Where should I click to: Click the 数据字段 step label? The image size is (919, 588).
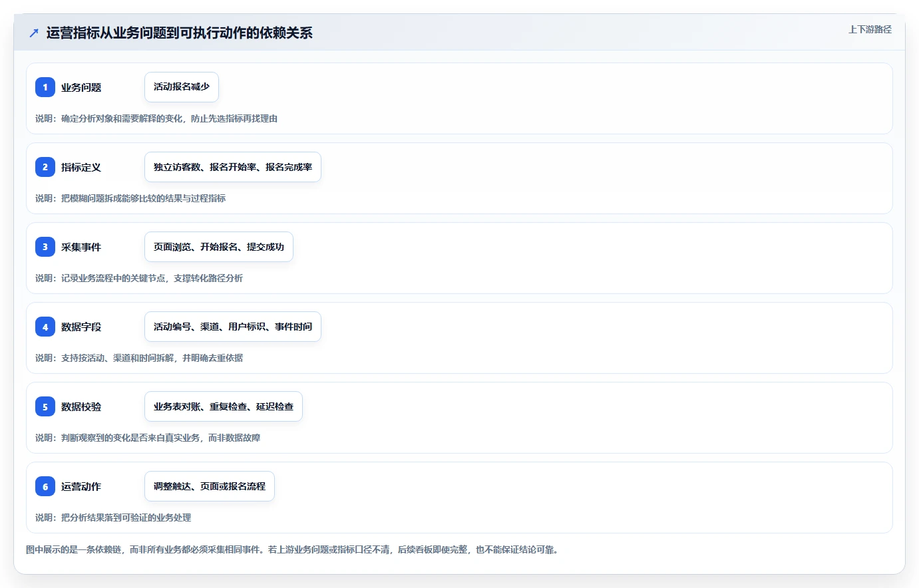point(81,327)
